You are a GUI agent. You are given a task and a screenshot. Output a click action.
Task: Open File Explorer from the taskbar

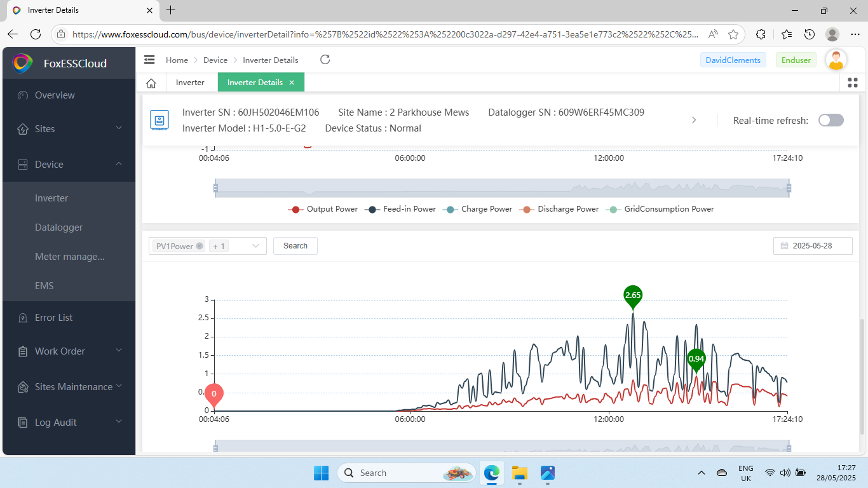pyautogui.click(x=520, y=473)
